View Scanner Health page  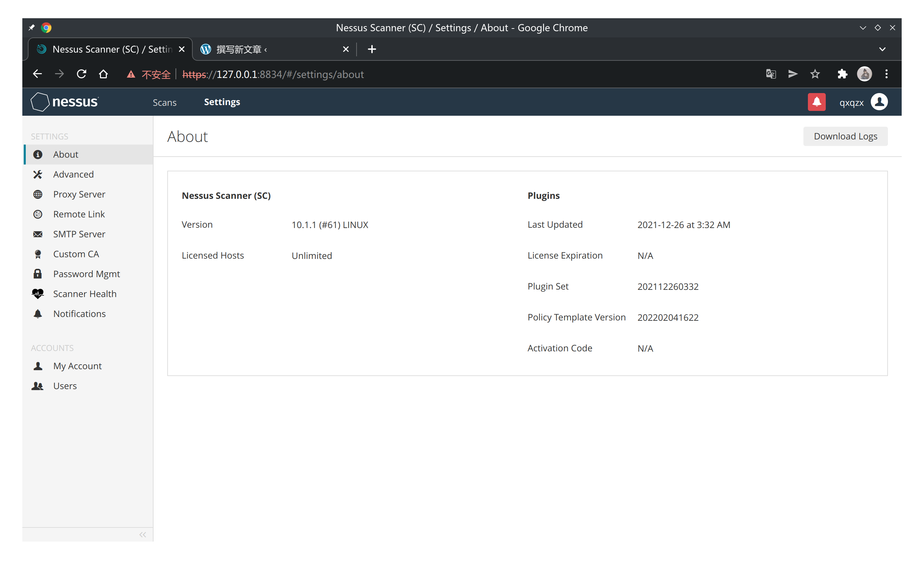click(89, 294)
